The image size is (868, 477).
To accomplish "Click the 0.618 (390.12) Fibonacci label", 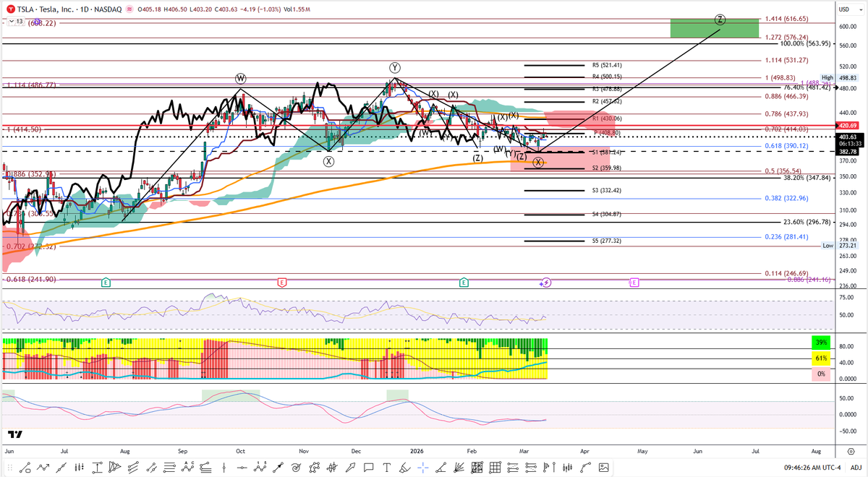I will click(x=786, y=146).
